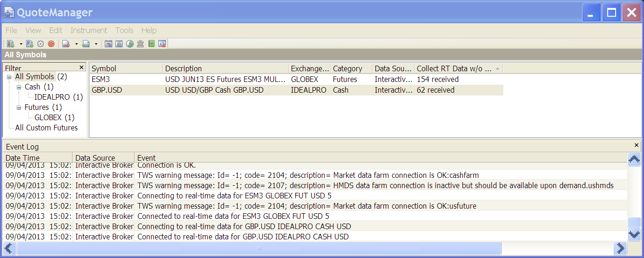This screenshot has height=258, width=644.
Task: Click the bank building Exchange icon
Action: [140, 44]
